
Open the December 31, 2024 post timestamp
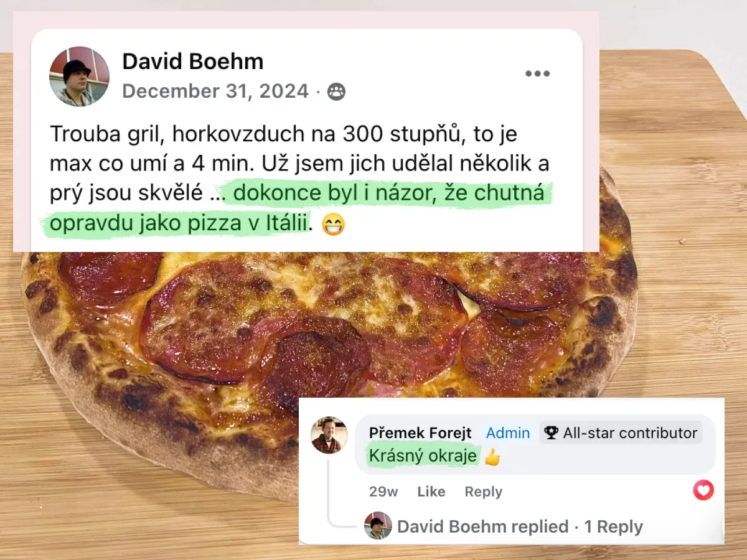[215, 91]
